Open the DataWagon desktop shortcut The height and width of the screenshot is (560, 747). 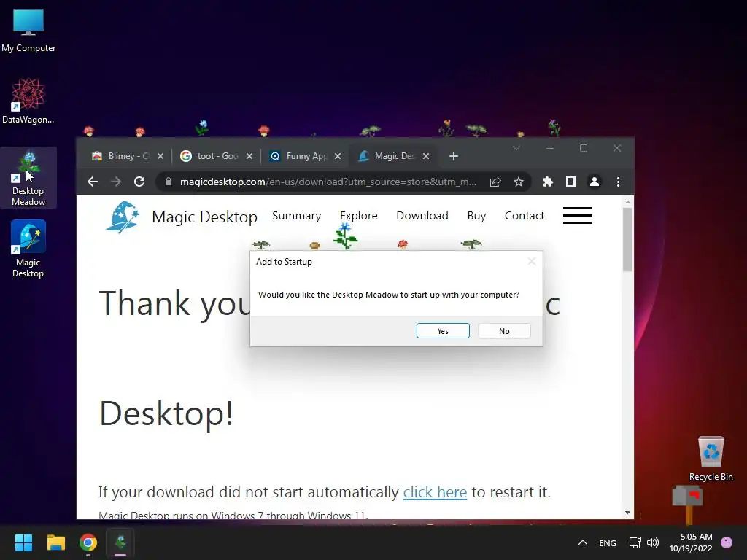[28, 101]
